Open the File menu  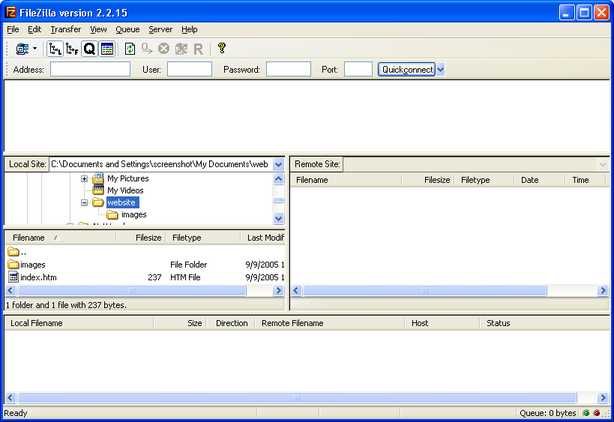click(13, 29)
